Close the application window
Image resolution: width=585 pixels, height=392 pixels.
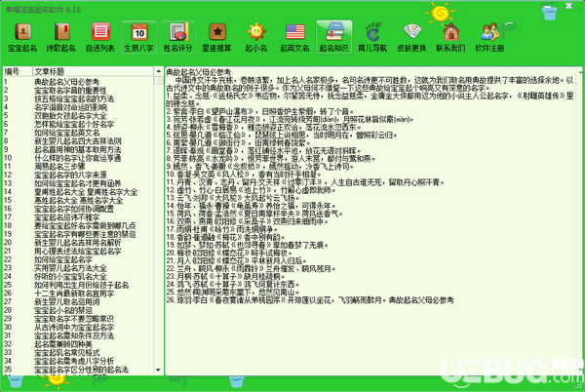[x=568, y=6]
